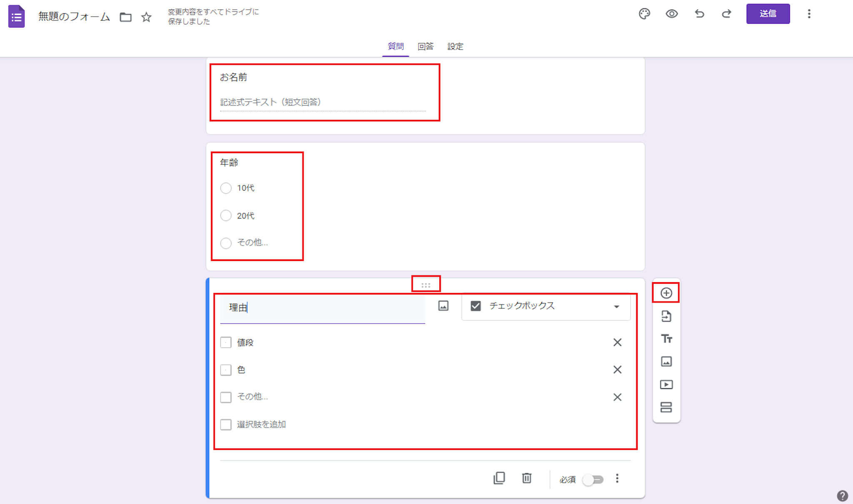Click the trash icon to delete question
This screenshot has width=853, height=504.
(526, 478)
